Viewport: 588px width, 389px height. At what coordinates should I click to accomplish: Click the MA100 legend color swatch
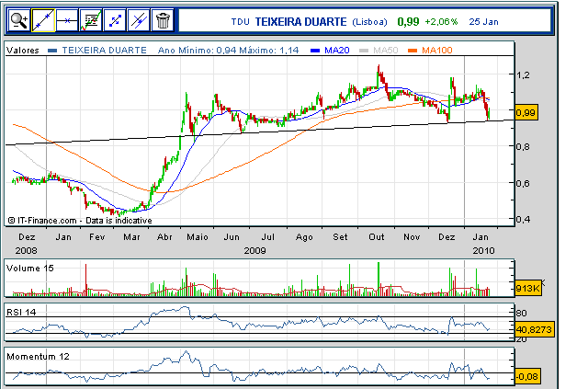pos(413,51)
